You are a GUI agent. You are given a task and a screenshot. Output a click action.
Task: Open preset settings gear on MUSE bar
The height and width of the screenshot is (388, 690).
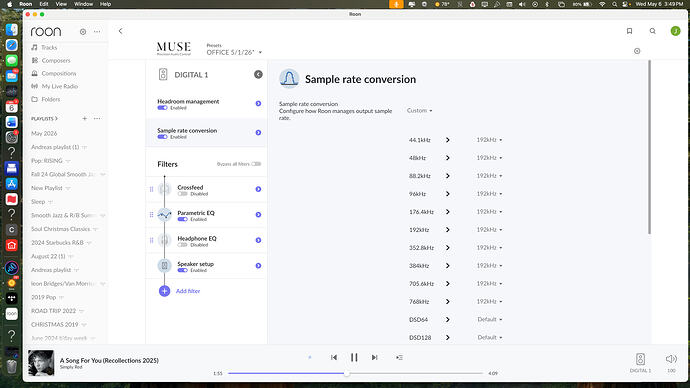click(637, 51)
